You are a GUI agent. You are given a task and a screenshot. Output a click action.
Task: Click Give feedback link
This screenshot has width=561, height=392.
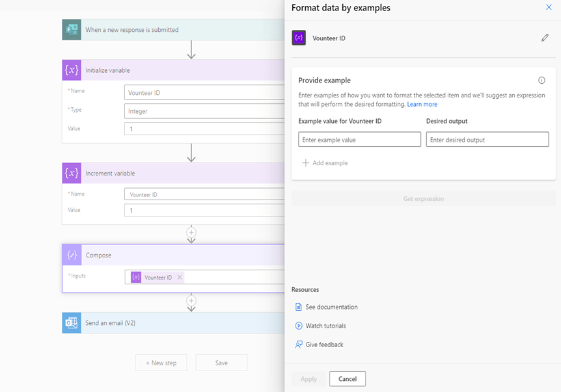(x=324, y=345)
